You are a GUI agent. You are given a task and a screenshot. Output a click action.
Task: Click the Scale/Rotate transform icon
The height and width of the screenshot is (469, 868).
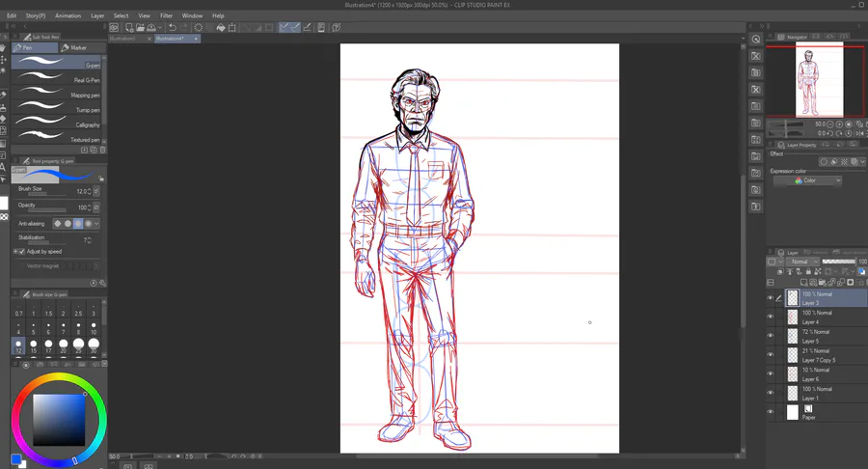pos(231,27)
